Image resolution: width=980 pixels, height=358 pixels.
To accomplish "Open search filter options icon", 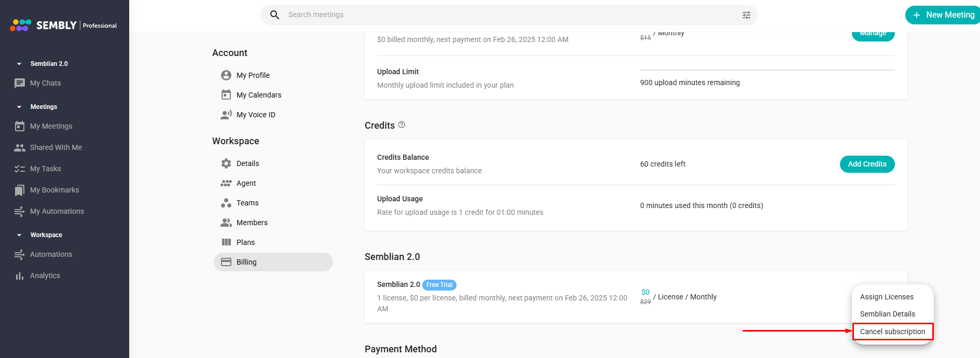I will point(747,15).
